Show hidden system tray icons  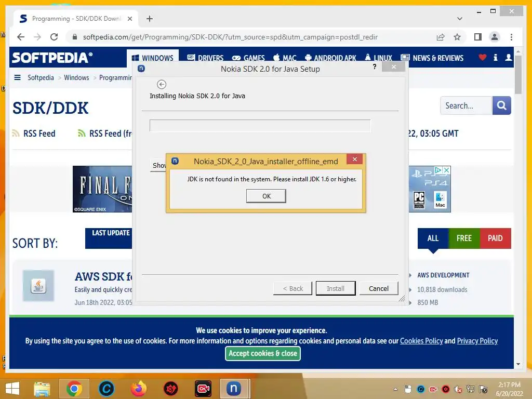(395, 389)
